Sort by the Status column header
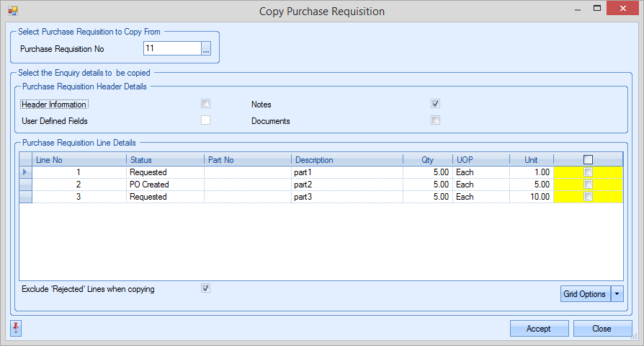Screen dimensions: 644x346 click(x=165, y=159)
